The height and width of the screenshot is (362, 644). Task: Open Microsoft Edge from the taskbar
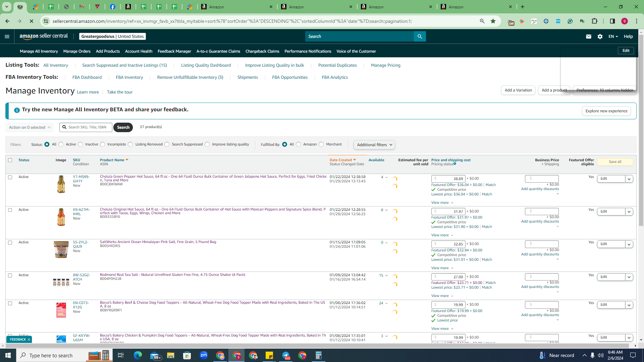[138, 355]
